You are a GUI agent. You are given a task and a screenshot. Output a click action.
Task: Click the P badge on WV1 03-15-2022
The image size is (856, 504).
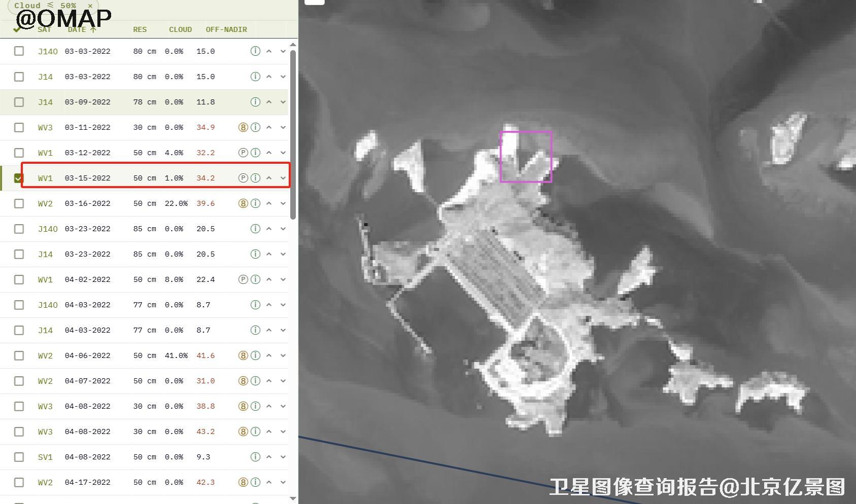pos(243,178)
